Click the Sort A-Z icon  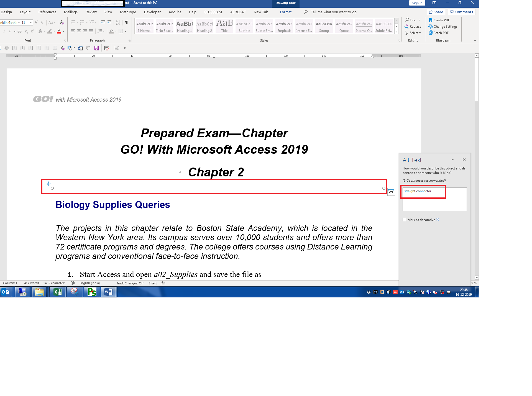118,22
